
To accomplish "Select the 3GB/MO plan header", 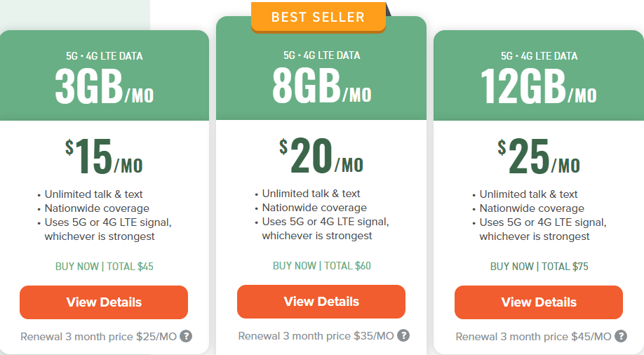I will pyautogui.click(x=104, y=86).
